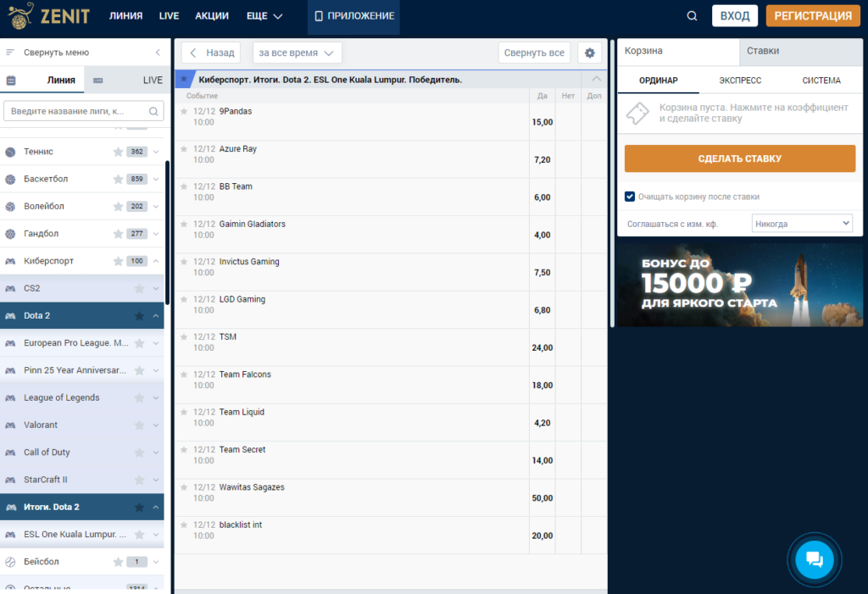Click the blue star of the ESL One event header

[x=184, y=79]
